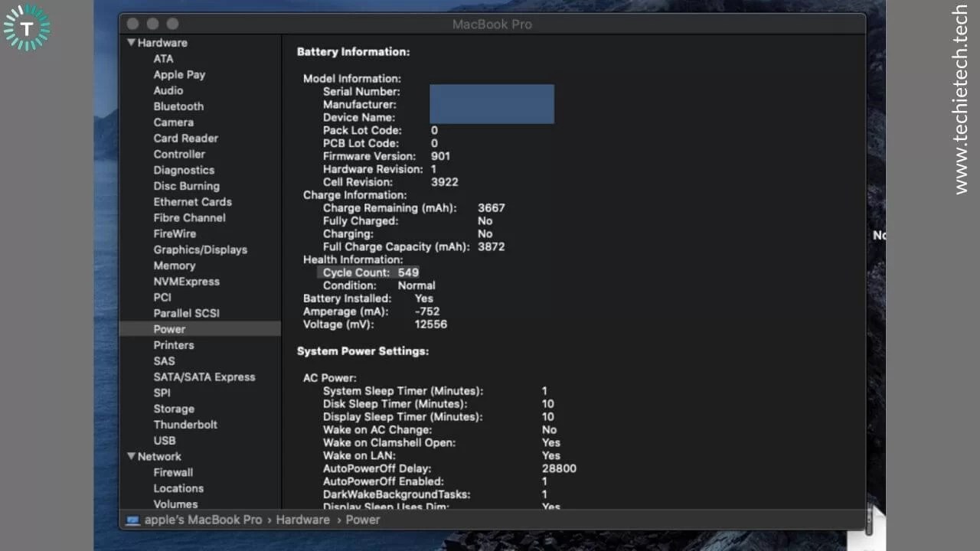Screen dimensions: 980x551
Task: Open FireWire hardware info
Action: [175, 234]
